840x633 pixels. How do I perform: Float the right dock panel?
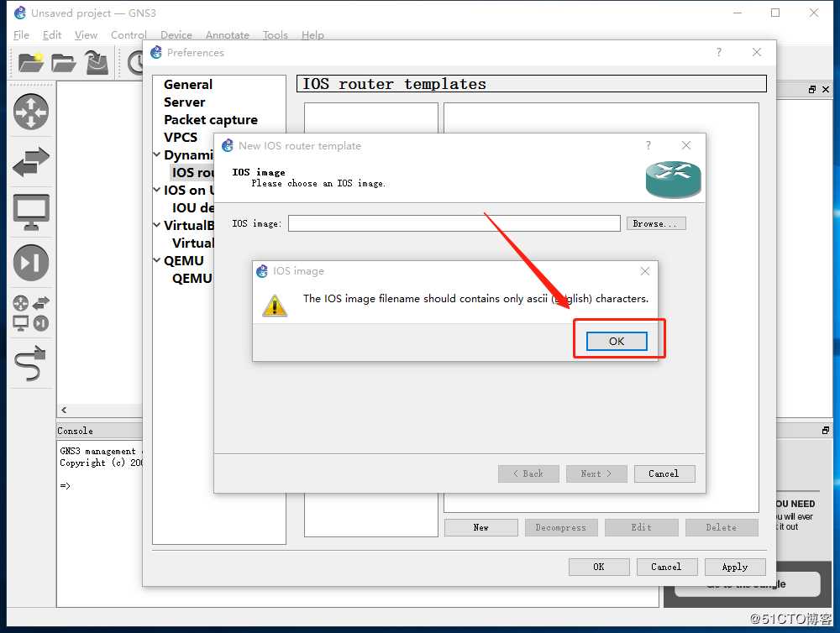point(812,90)
